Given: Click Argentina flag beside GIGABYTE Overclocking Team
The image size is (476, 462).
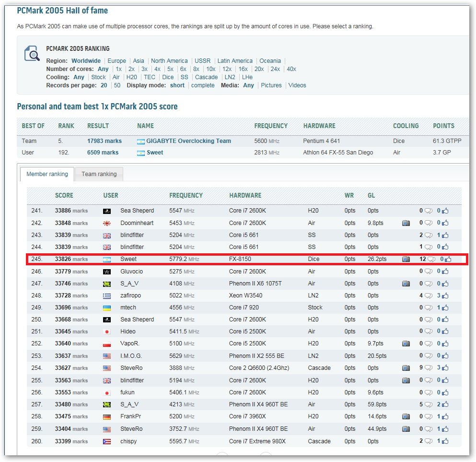Looking at the screenshot, I should click(140, 141).
